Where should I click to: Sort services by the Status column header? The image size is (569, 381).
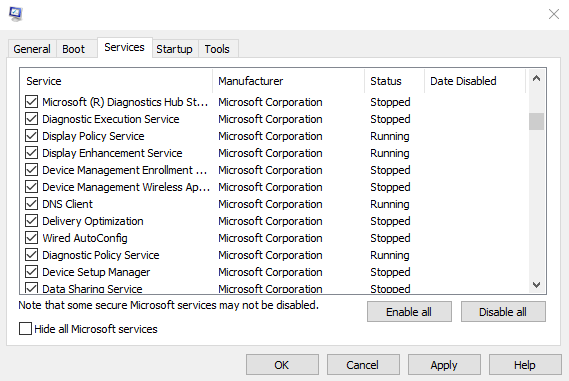tap(394, 81)
